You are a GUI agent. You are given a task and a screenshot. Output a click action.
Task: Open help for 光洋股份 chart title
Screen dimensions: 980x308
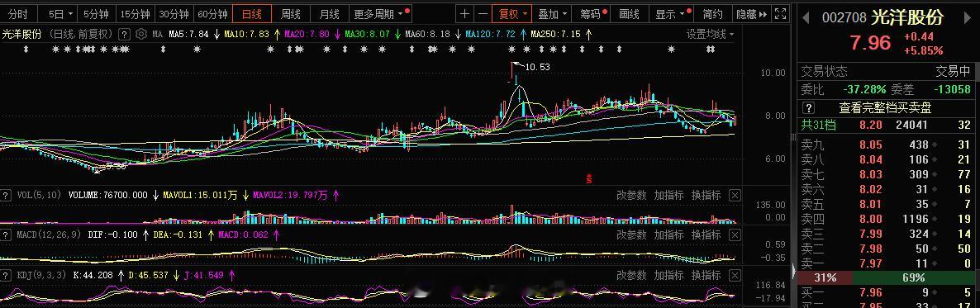click(125, 34)
